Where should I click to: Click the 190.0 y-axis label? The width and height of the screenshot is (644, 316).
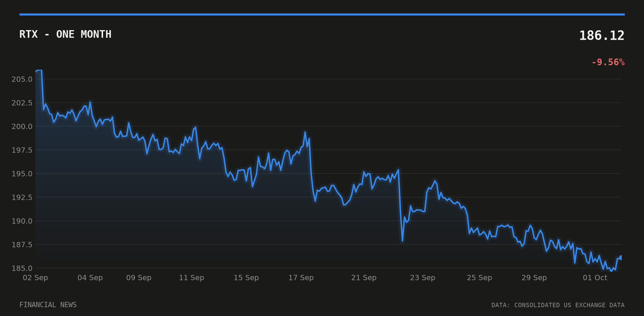(x=22, y=221)
